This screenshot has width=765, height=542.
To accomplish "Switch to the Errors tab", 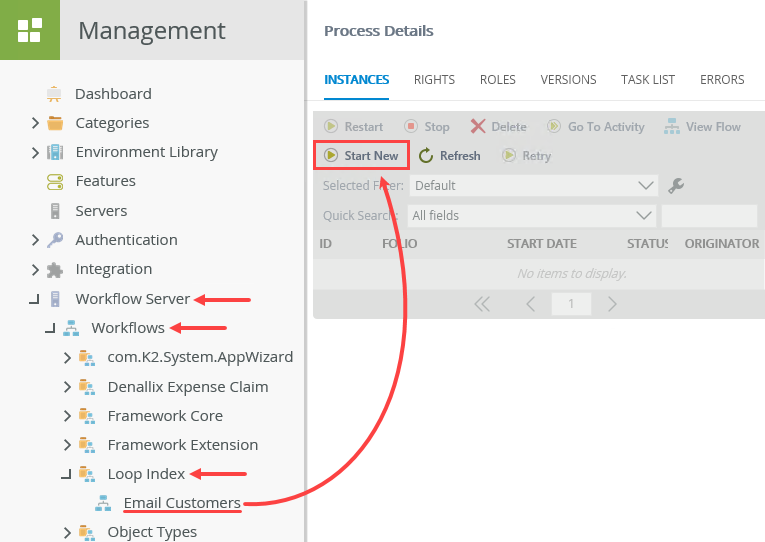I will (722, 80).
